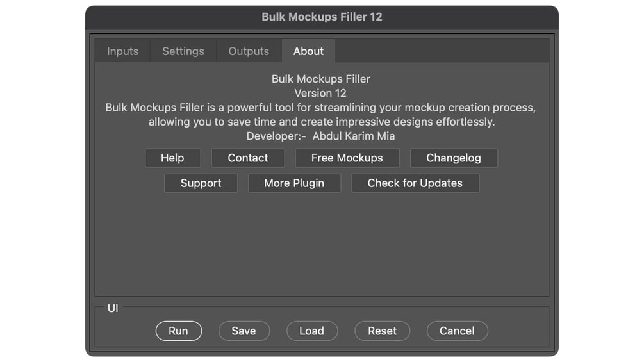Screen dimensions: 644x362
Task: Click the Save button
Action: (x=244, y=331)
